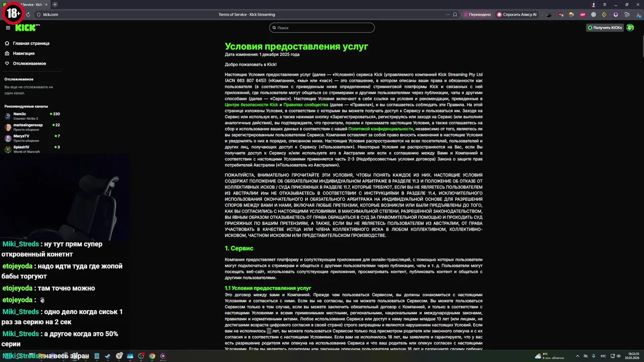644x362 pixels.
Task: Focus the Поиск search field
Action: pyautogui.click(x=322, y=28)
